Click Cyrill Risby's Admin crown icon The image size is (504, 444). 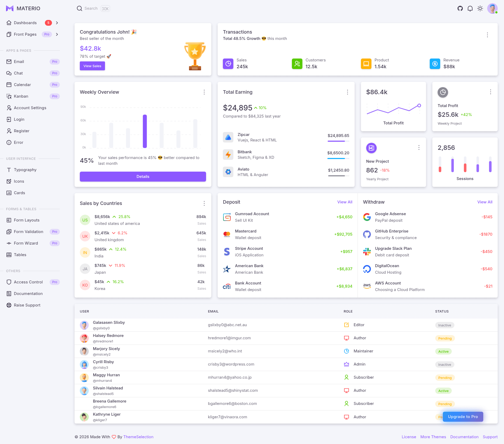click(x=346, y=364)
